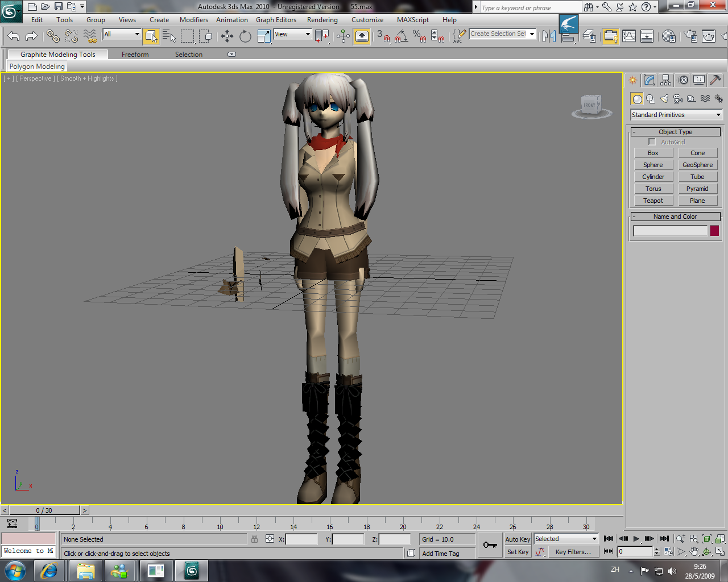728x582 pixels.
Task: Collapse the Object Type rollout
Action: pos(675,132)
